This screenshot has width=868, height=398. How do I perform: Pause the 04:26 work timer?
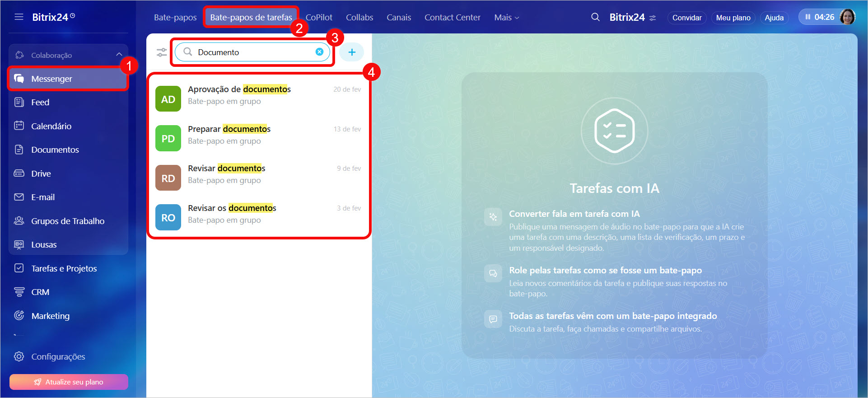[808, 17]
